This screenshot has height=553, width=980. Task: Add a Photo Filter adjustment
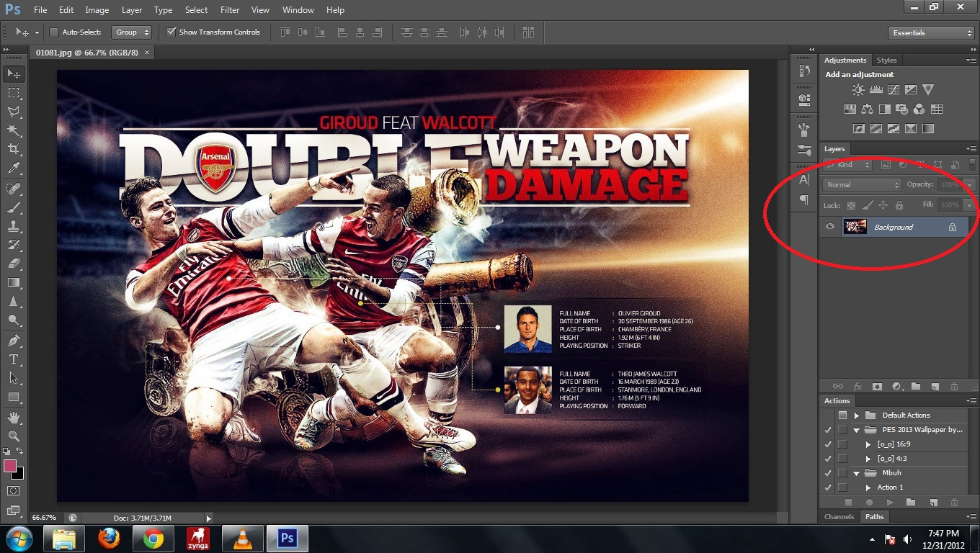(901, 109)
